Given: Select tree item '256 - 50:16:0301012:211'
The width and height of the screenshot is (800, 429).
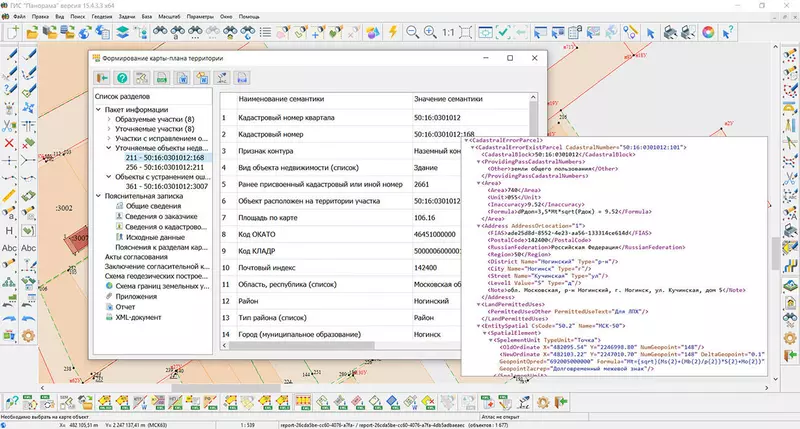Looking at the screenshot, I should point(165,167).
